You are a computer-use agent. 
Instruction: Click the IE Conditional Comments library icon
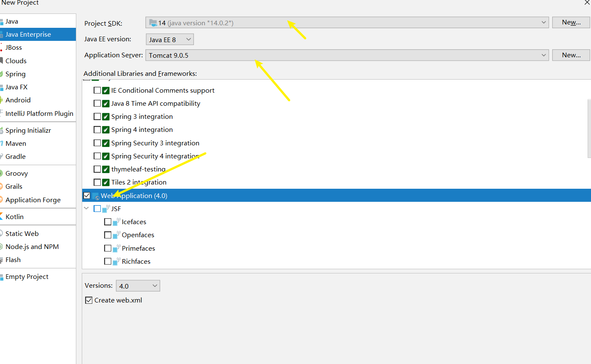(106, 90)
